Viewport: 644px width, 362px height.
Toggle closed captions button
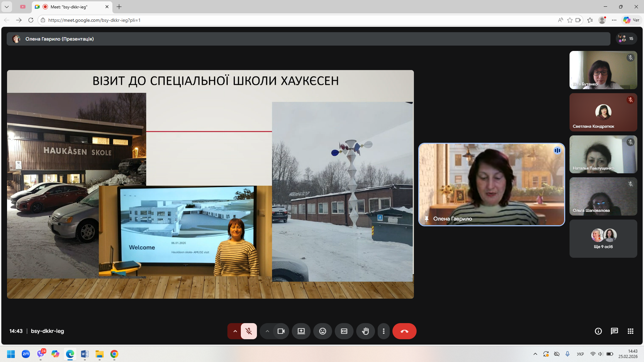pyautogui.click(x=344, y=331)
